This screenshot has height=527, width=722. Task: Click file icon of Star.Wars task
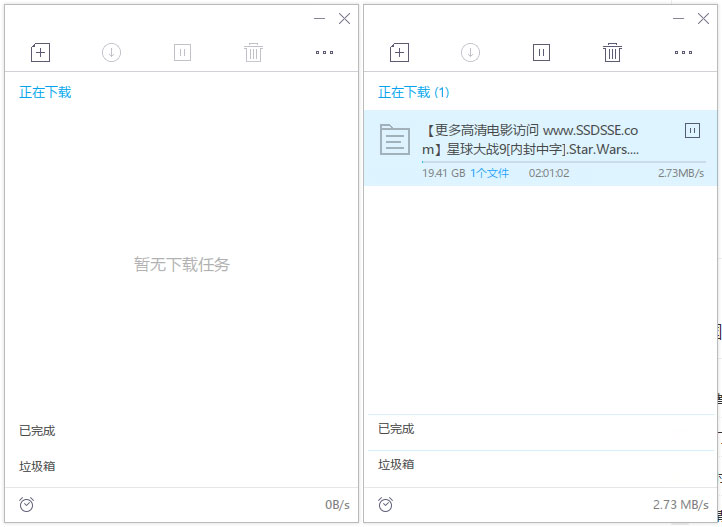(x=395, y=140)
